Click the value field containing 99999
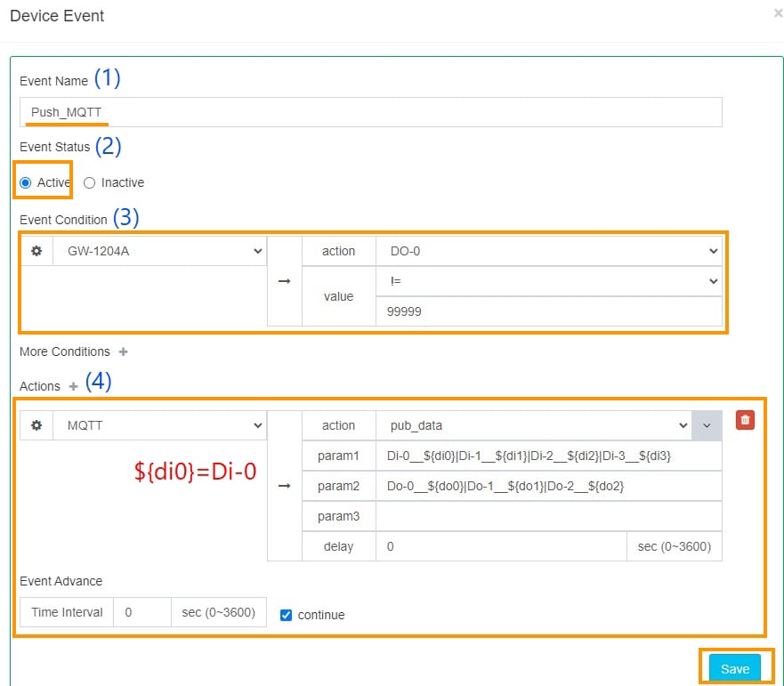The height and width of the screenshot is (686, 784). (x=548, y=311)
